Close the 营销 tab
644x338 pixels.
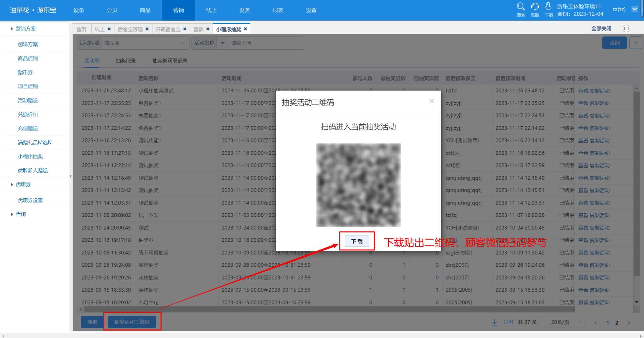pos(208,29)
